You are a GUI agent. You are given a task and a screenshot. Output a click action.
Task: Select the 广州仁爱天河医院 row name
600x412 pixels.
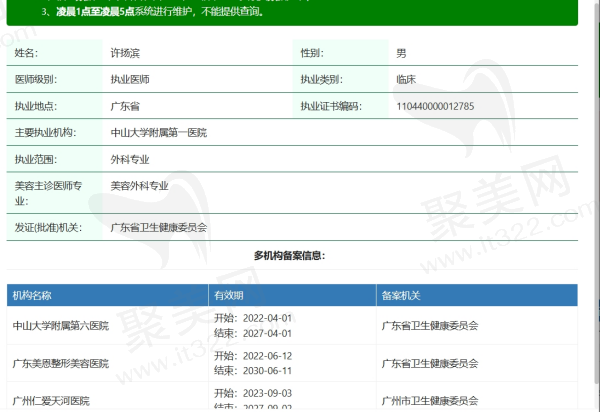click(x=51, y=401)
